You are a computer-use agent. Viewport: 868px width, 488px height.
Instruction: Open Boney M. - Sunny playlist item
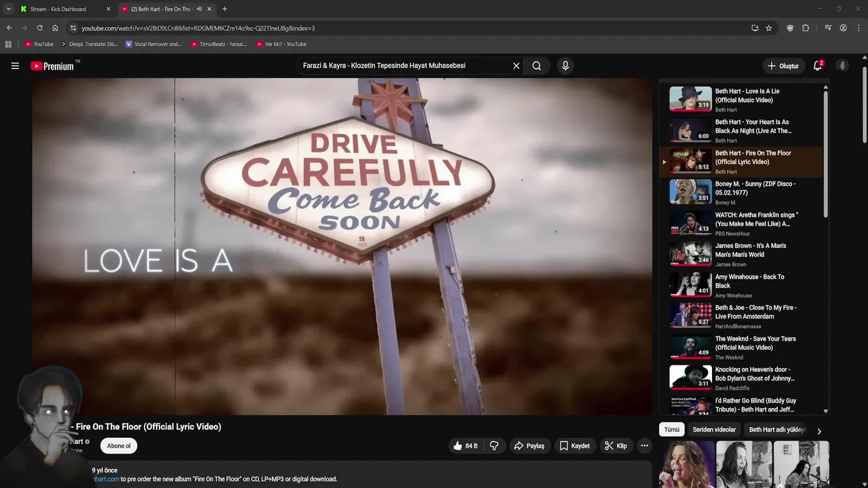click(741, 192)
